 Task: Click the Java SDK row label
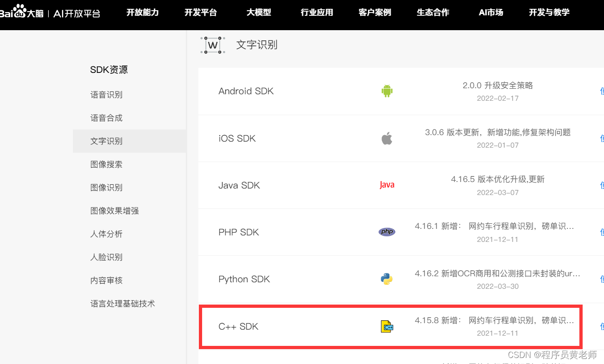[x=239, y=185]
